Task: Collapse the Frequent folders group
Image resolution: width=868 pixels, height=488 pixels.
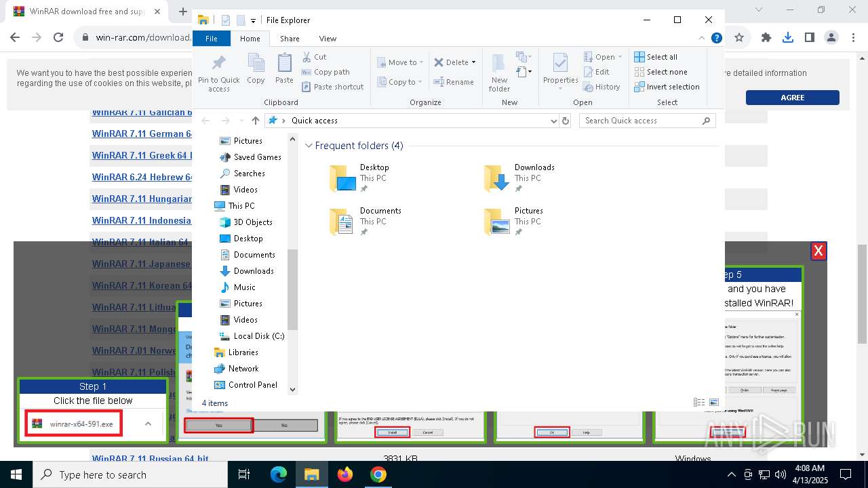Action: click(309, 146)
